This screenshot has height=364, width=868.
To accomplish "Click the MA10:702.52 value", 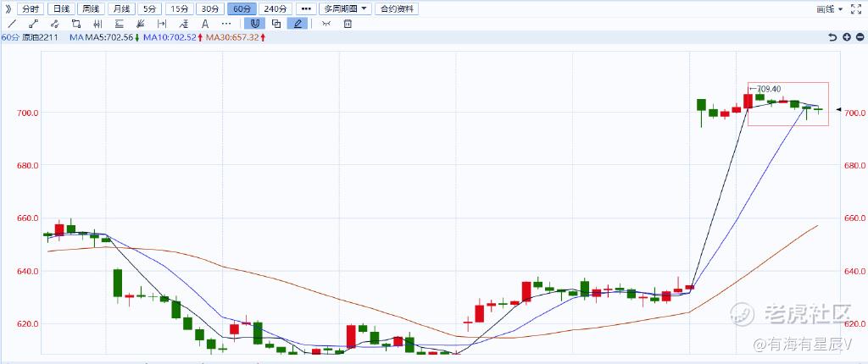I will click(x=170, y=37).
